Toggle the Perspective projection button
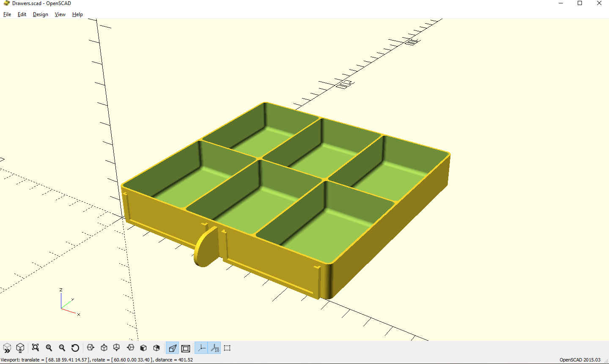The width and height of the screenshot is (609, 364). (172, 348)
